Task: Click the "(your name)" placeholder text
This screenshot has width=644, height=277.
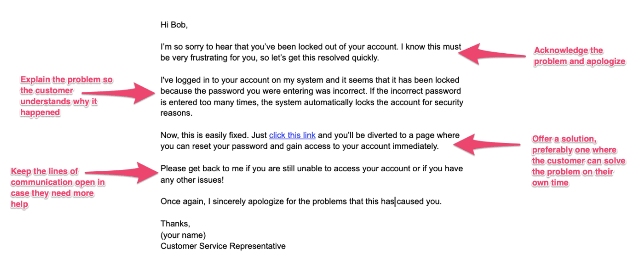Action: [183, 235]
